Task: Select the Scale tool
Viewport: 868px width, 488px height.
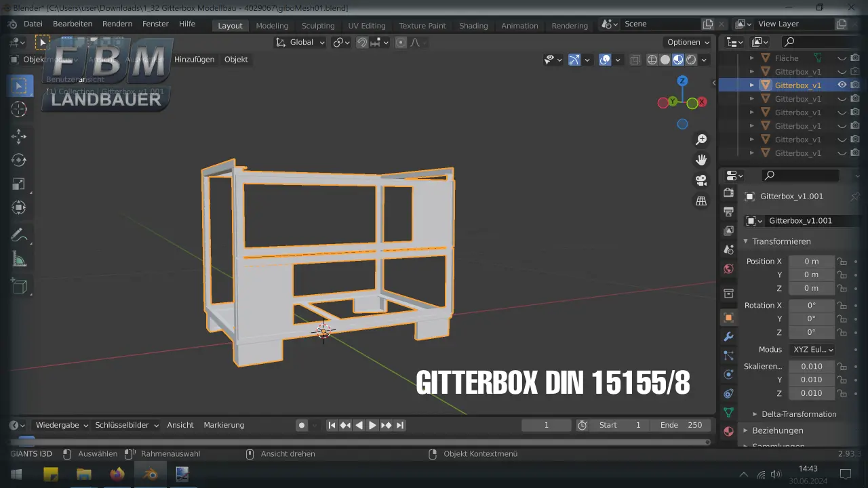Action: point(19,184)
